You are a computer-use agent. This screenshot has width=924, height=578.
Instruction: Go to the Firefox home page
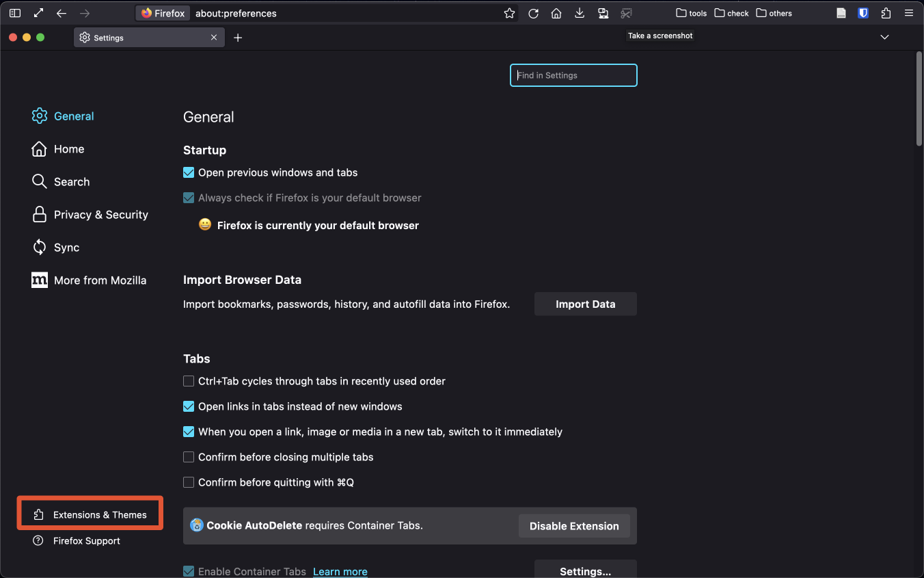coord(556,13)
